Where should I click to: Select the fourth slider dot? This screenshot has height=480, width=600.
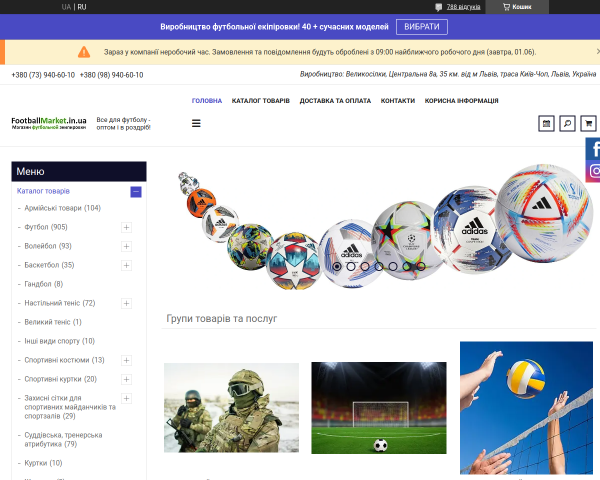(x=379, y=266)
